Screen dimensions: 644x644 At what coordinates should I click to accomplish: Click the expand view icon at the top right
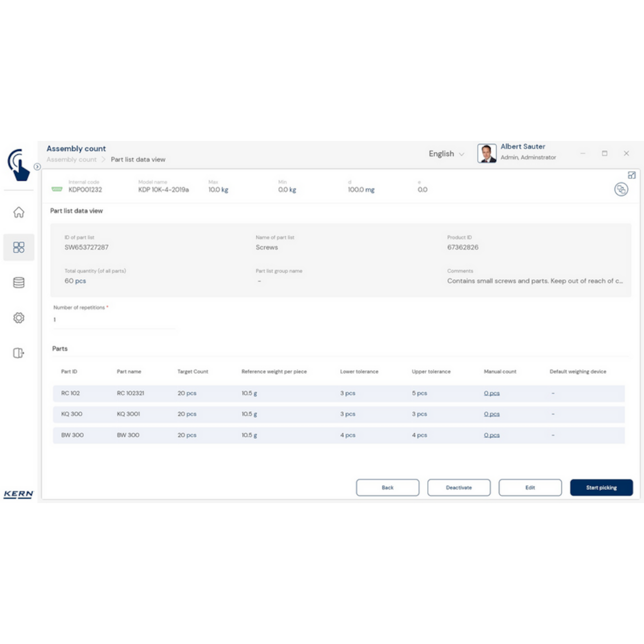point(632,175)
